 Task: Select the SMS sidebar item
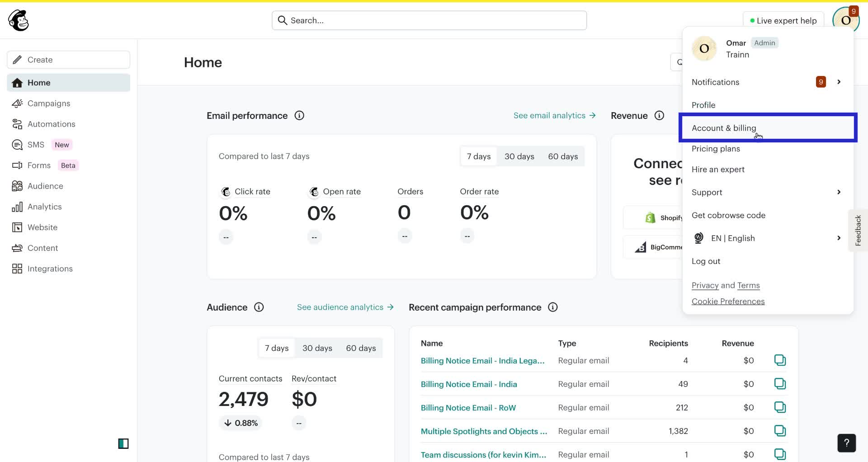[x=36, y=144]
